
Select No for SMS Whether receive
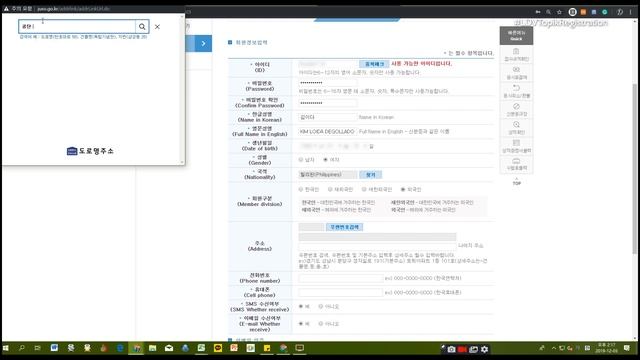coord(321,306)
